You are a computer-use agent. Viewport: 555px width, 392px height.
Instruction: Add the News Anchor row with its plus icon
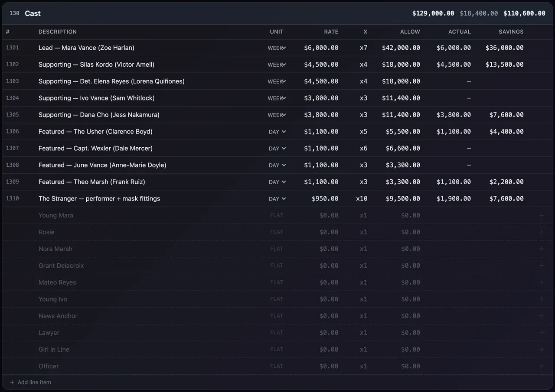click(x=542, y=316)
